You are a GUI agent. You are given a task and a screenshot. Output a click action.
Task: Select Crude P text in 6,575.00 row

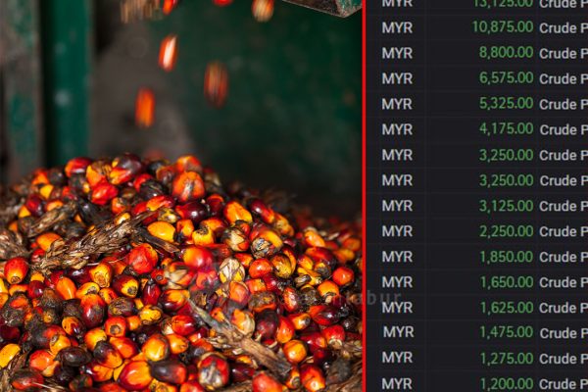pos(563,78)
